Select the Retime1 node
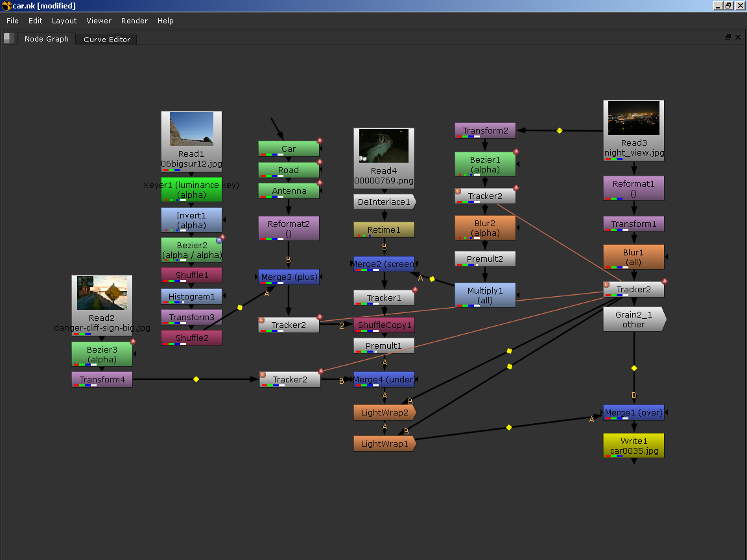 point(384,229)
